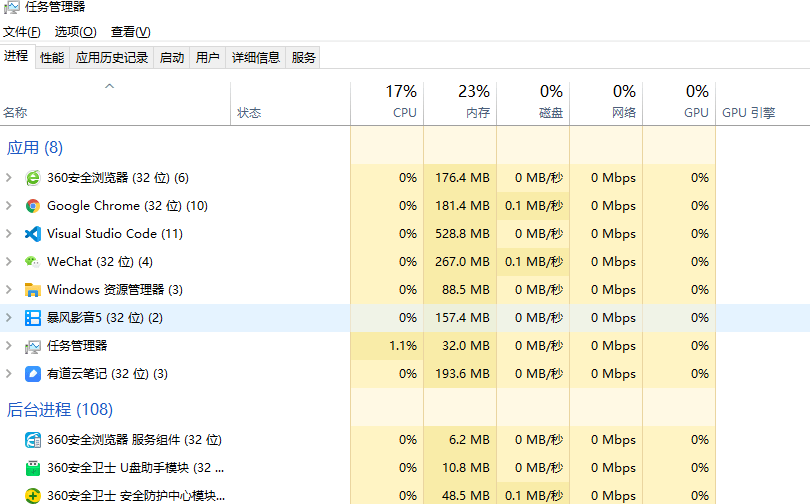
Task: Sort by the GPU 引擎 column header
Action: (x=762, y=103)
